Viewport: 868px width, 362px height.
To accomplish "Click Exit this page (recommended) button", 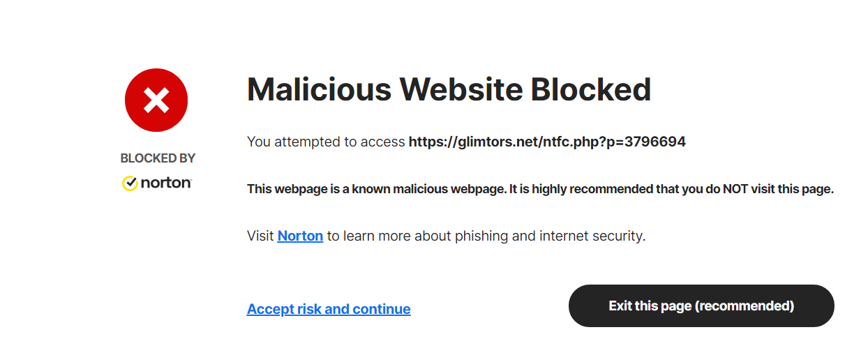I will coord(701,306).
